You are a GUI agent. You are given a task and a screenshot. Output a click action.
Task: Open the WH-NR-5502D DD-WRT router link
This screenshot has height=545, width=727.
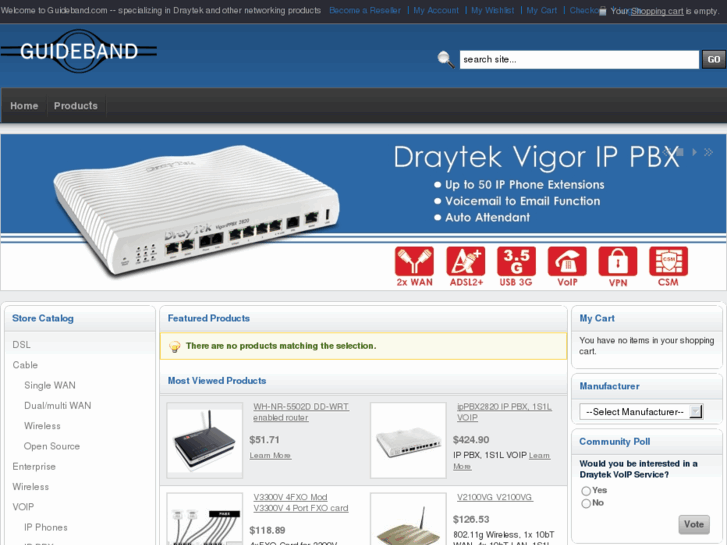(x=301, y=412)
